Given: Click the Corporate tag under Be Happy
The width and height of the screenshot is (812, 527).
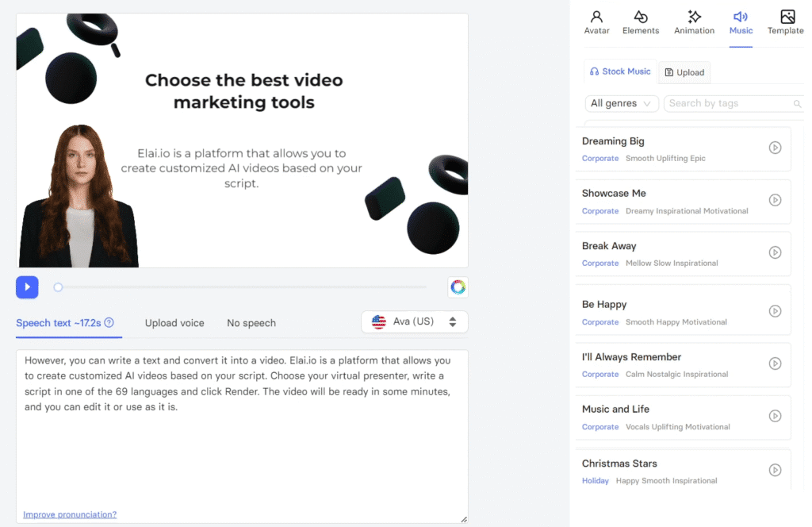Looking at the screenshot, I should click(600, 321).
